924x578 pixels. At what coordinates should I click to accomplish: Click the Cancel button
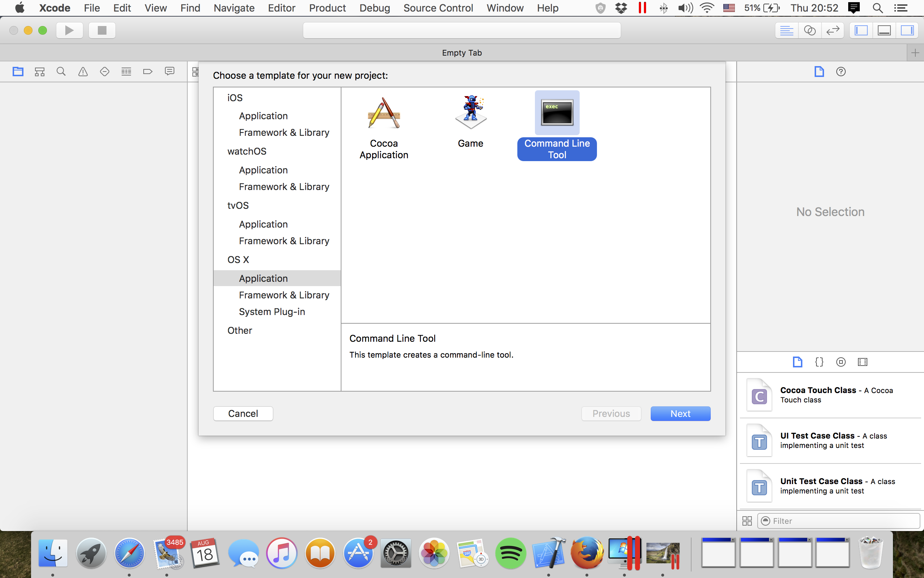(243, 414)
